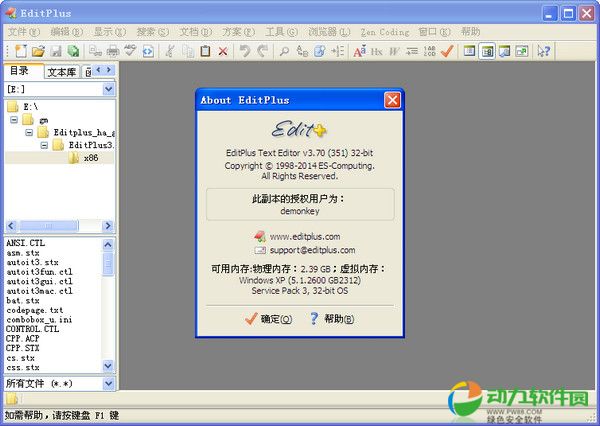Viewport: 600px width, 426px height.
Task: Click the Print icon in toolbar
Action: point(112,51)
